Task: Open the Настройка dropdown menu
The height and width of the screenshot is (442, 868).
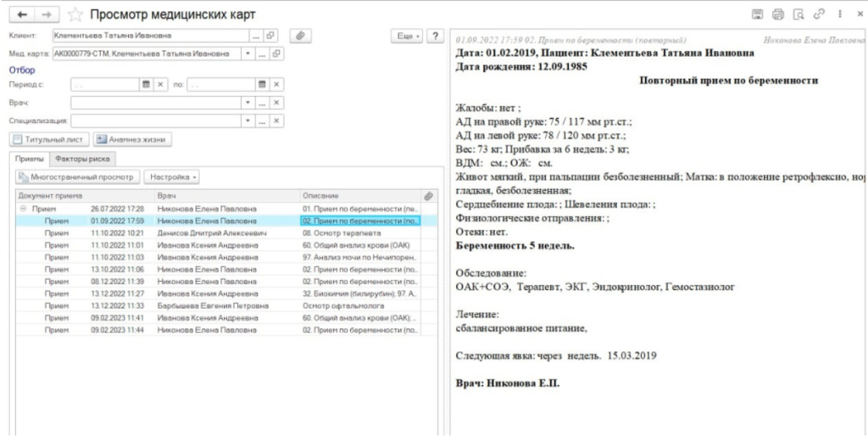Action: [171, 177]
